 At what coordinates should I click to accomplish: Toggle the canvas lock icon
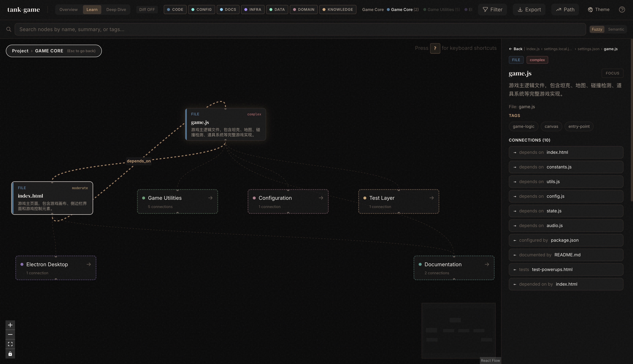click(10, 354)
